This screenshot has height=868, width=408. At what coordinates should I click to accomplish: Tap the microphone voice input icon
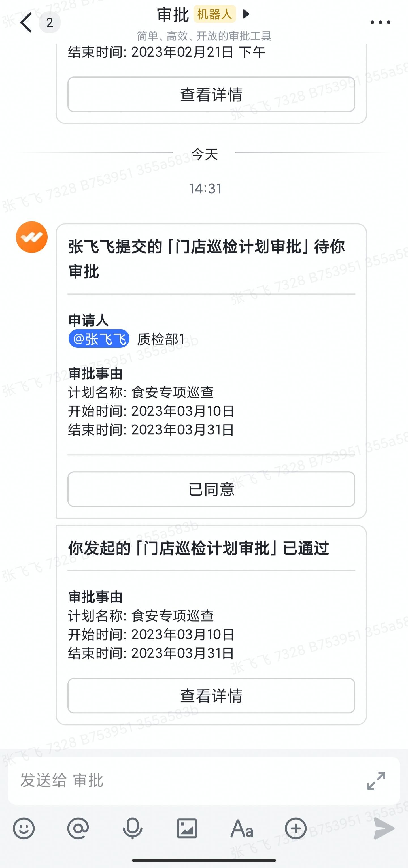pyautogui.click(x=133, y=828)
